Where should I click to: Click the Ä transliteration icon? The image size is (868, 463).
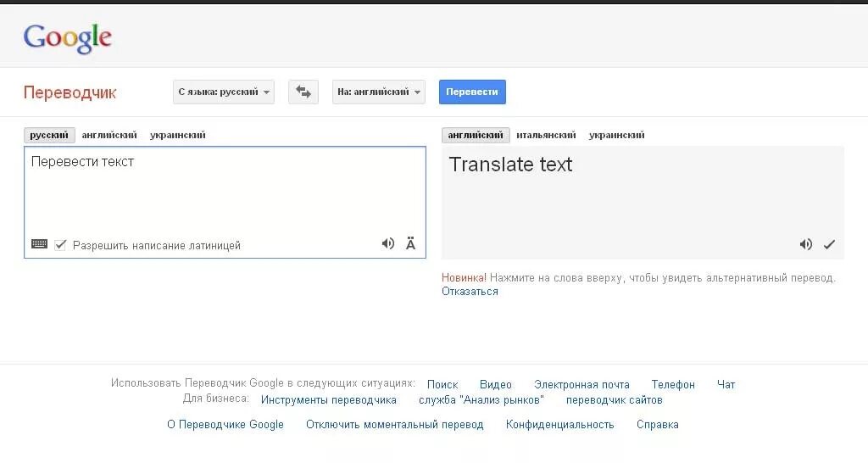(x=410, y=243)
